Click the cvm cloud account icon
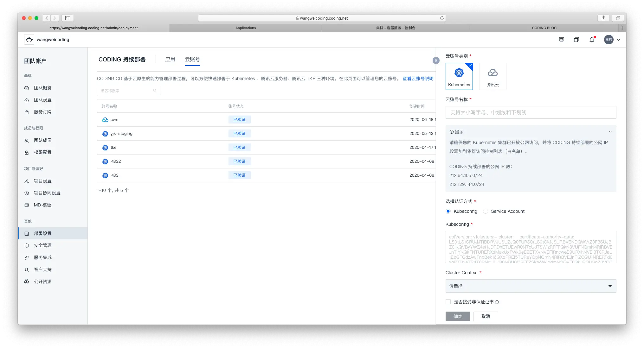This screenshot has width=644, height=348. tap(105, 120)
